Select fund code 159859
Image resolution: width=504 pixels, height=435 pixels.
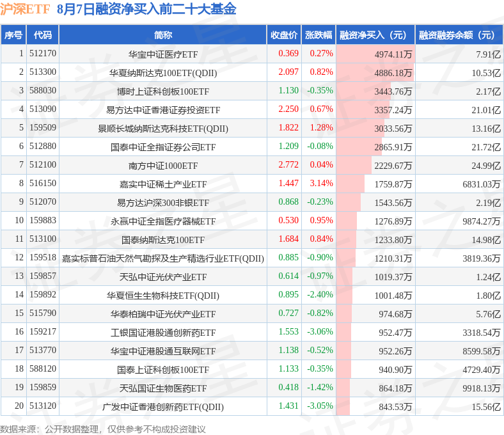pyautogui.click(x=43, y=388)
